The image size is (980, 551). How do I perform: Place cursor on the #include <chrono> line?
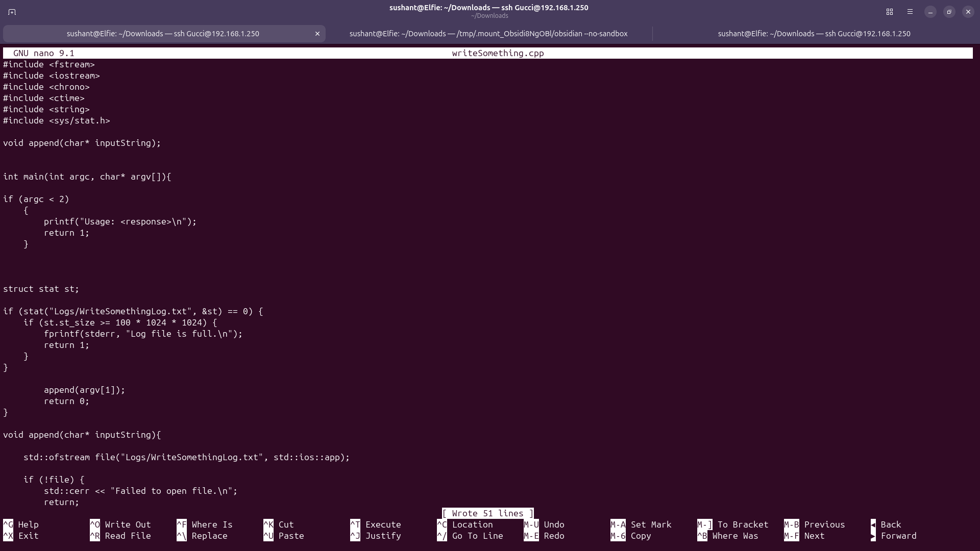click(x=46, y=87)
